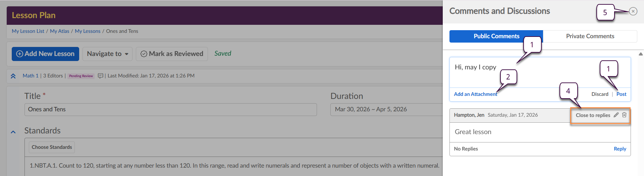Click the Add New Lesson button
The image size is (644, 176).
[45, 54]
